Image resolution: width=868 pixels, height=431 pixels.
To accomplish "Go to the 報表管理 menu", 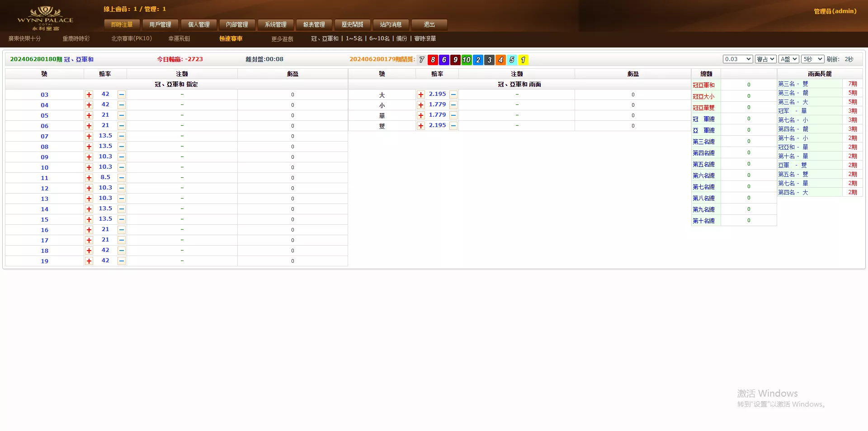I will click(x=314, y=24).
